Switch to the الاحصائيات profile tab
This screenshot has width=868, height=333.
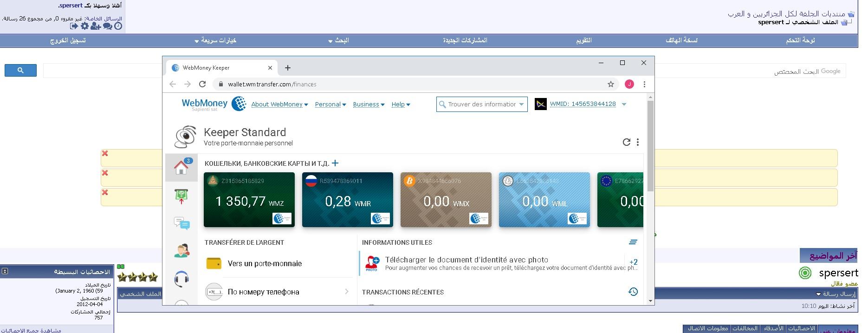pos(802,328)
